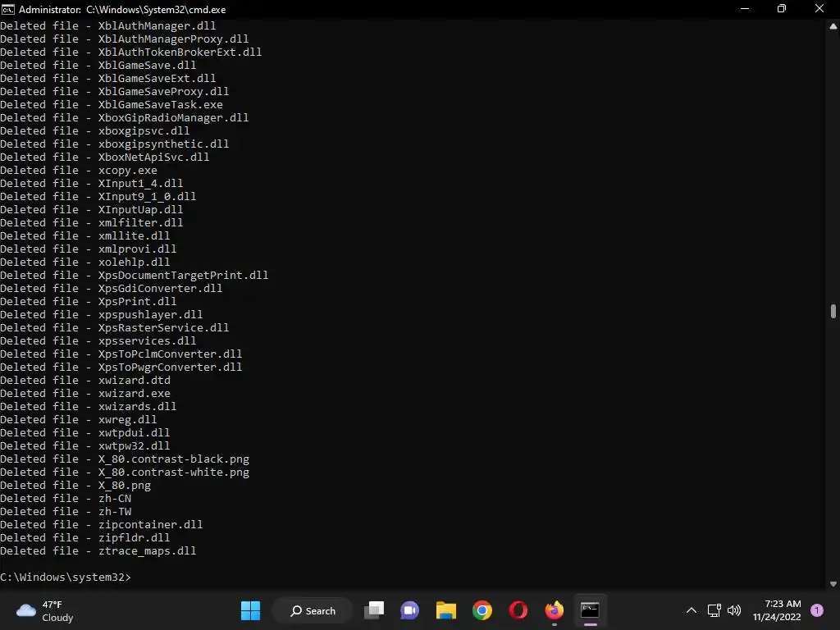840x630 pixels.
Task: Close the Command Prompt window
Action: [x=819, y=9]
